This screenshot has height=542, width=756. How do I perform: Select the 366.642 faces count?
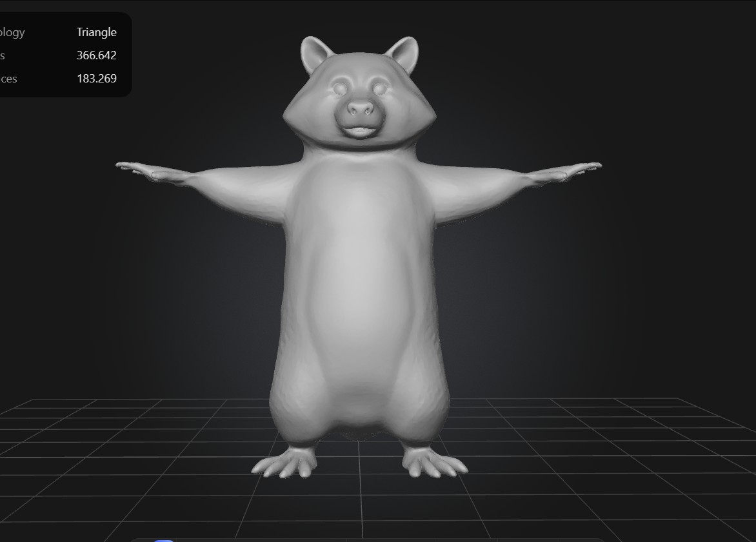(96, 55)
